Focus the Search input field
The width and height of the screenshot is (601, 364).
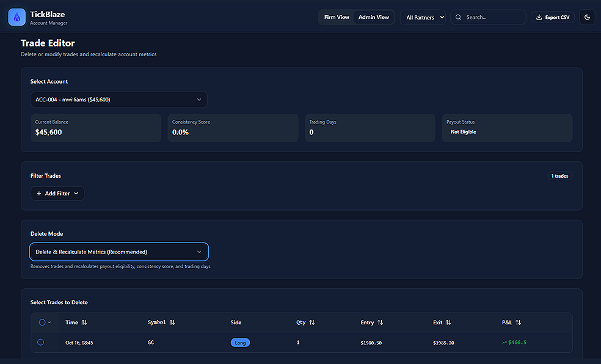pyautogui.click(x=493, y=17)
